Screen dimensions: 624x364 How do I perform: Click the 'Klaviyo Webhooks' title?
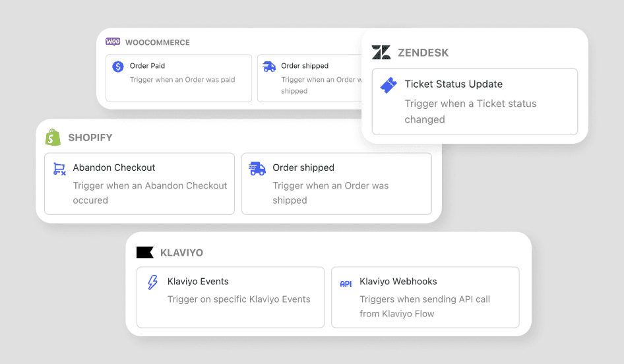398,282
